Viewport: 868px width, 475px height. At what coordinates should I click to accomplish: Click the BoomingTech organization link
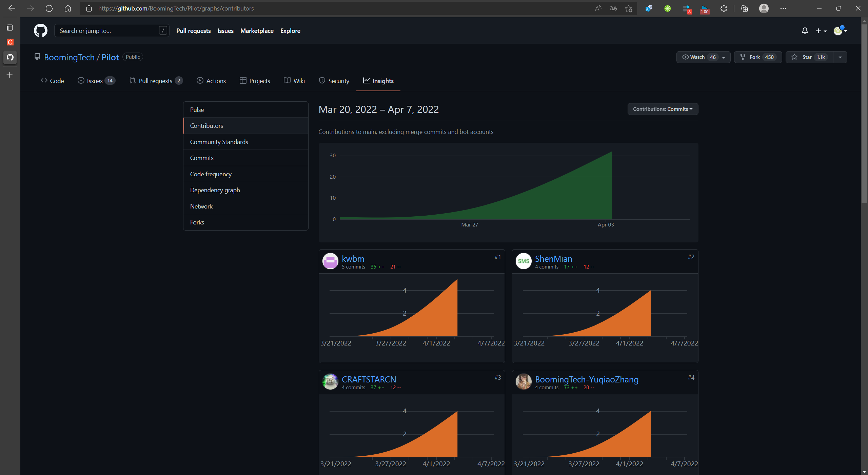tap(69, 57)
